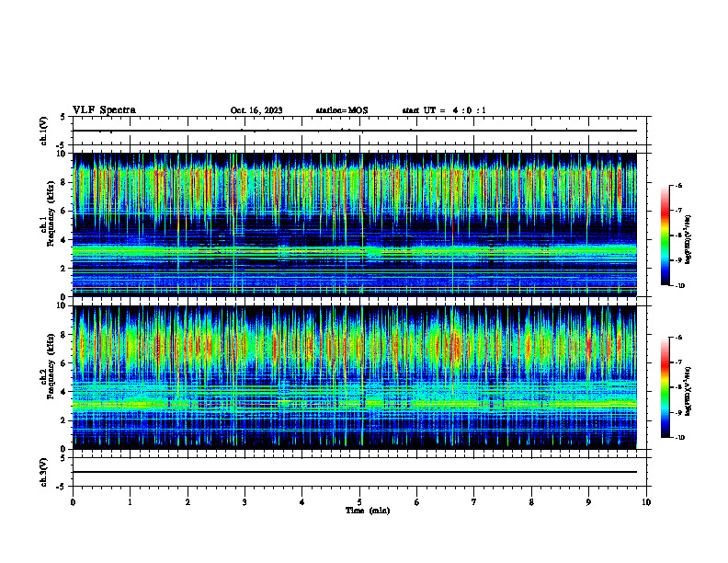Click the '-10' tick on ch.2 colorbar
This screenshot has width=728, height=563.
[x=679, y=438]
